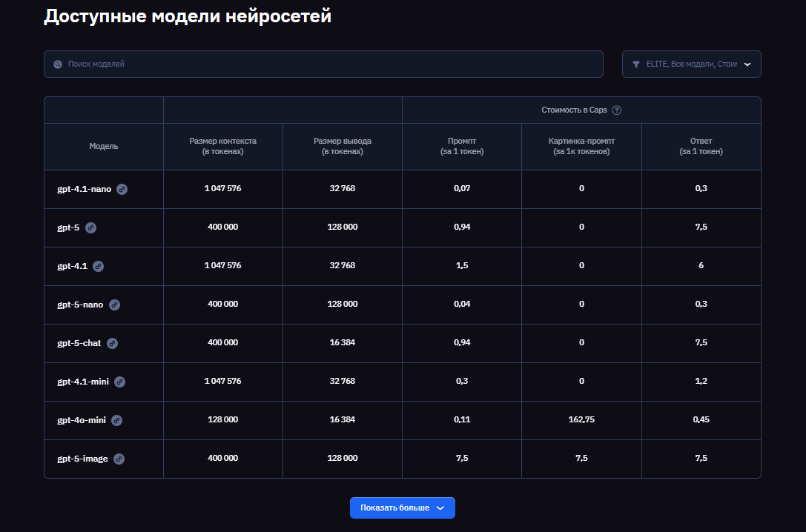
Task: Click the chevron on Показать больше
Action: coord(440,508)
